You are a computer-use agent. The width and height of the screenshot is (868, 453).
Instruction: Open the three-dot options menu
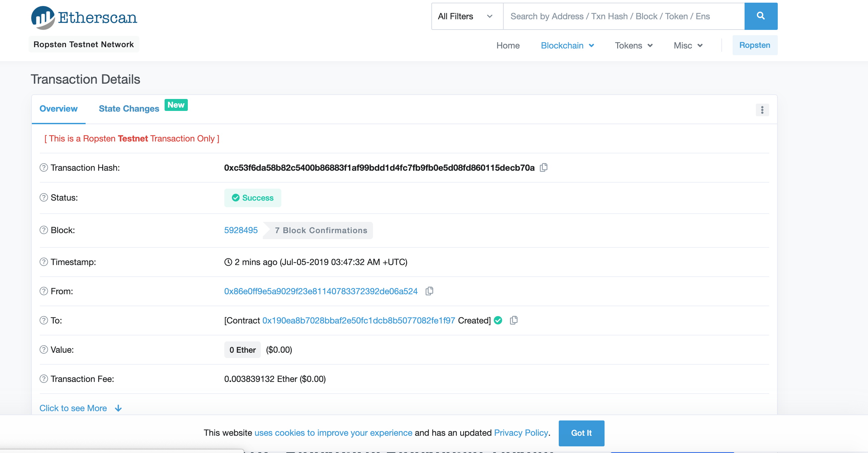762,110
